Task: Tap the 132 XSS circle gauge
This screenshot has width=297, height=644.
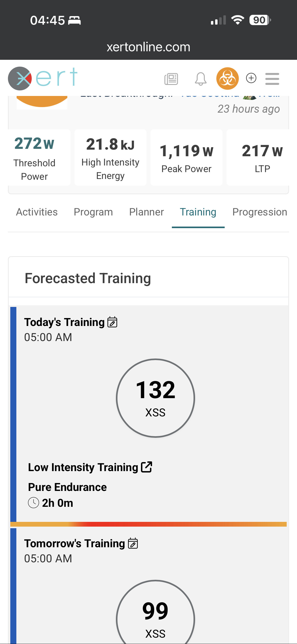Action: pos(155,398)
